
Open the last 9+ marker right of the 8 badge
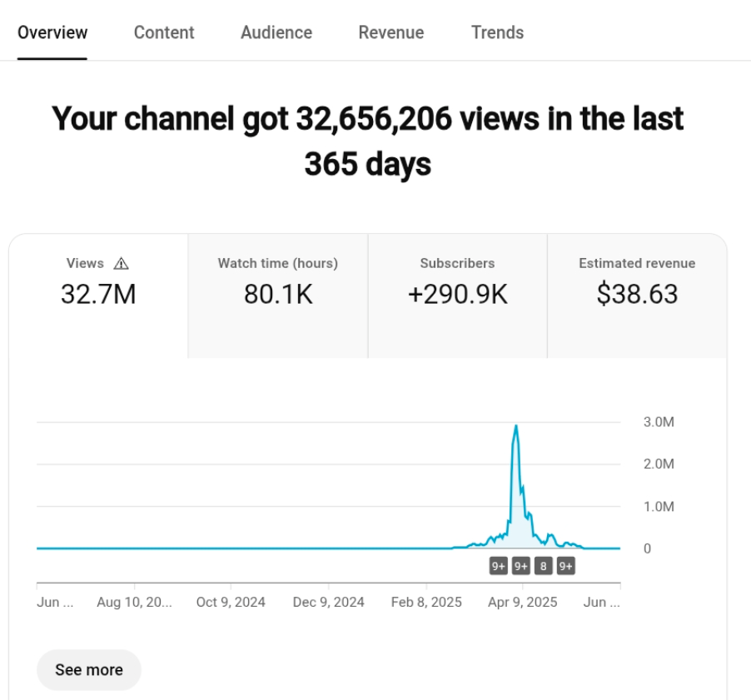tap(565, 567)
